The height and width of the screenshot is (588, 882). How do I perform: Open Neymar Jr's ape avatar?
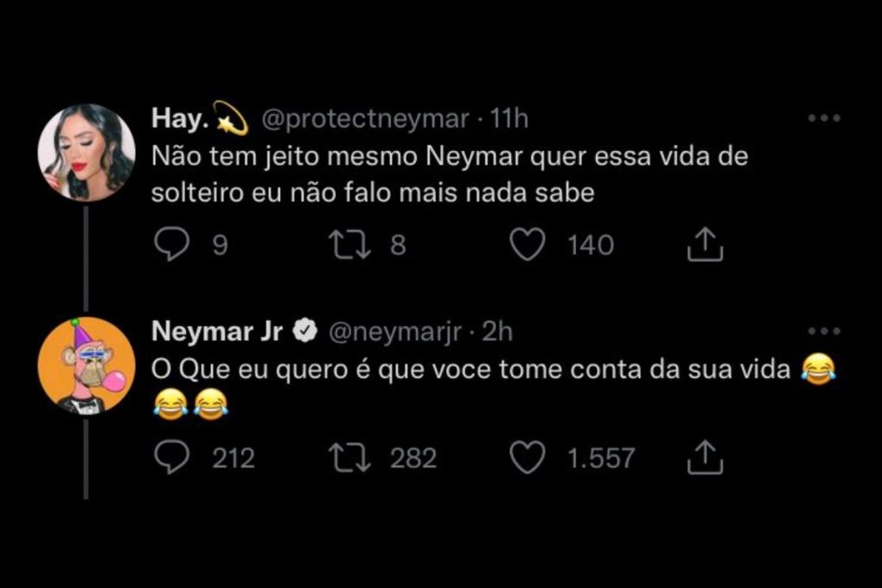pos(86,365)
